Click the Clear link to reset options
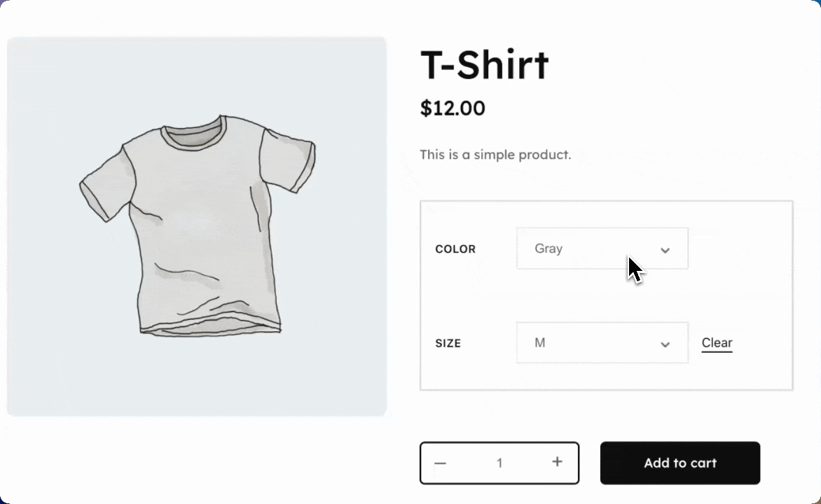821x504 pixels. pyautogui.click(x=717, y=343)
